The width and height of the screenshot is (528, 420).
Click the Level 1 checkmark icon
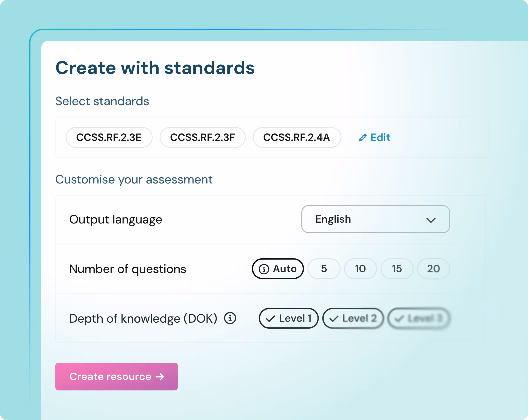tap(270, 319)
